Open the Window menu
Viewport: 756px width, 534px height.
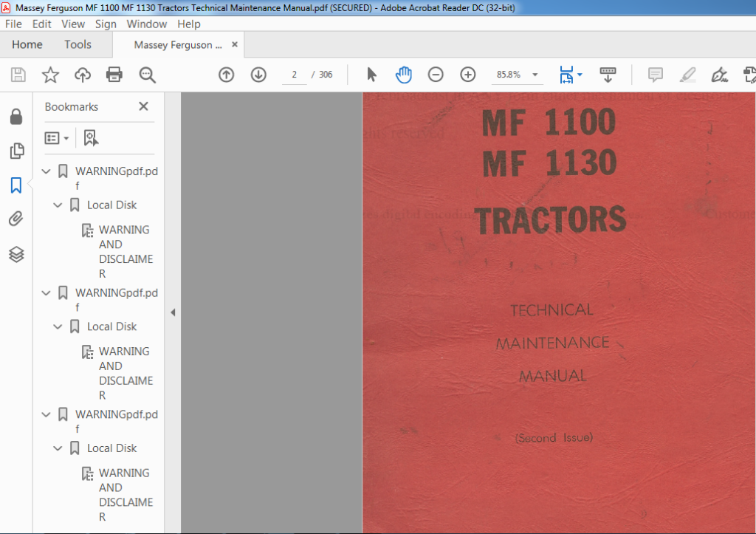[x=147, y=24]
